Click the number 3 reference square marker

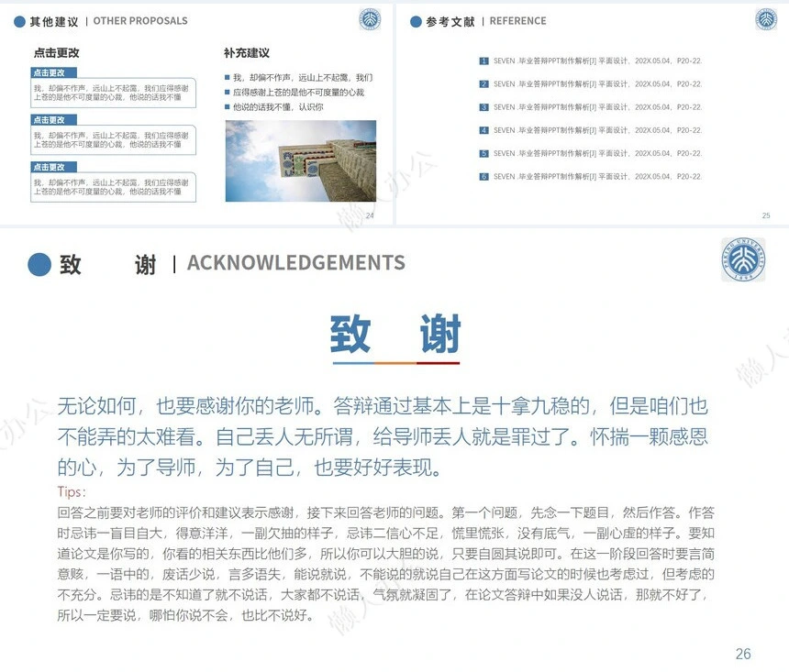pos(483,107)
